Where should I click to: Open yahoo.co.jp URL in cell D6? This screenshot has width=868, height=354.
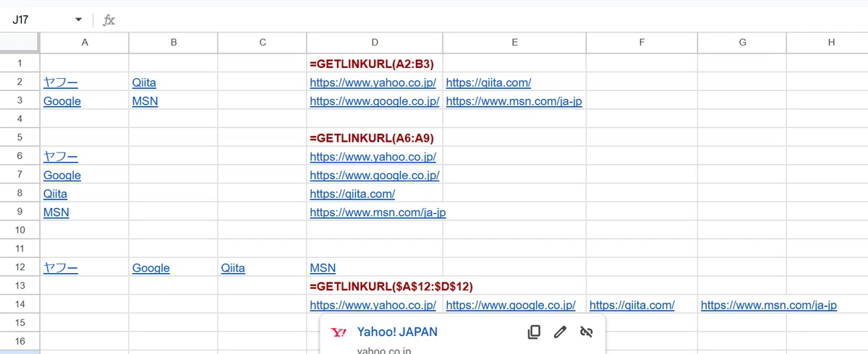coord(373,157)
